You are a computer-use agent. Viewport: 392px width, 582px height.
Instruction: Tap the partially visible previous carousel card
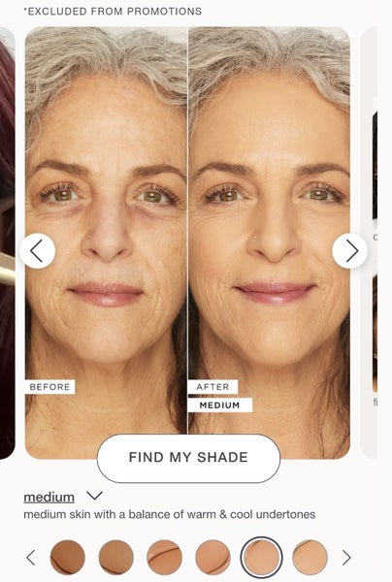coord(7,243)
